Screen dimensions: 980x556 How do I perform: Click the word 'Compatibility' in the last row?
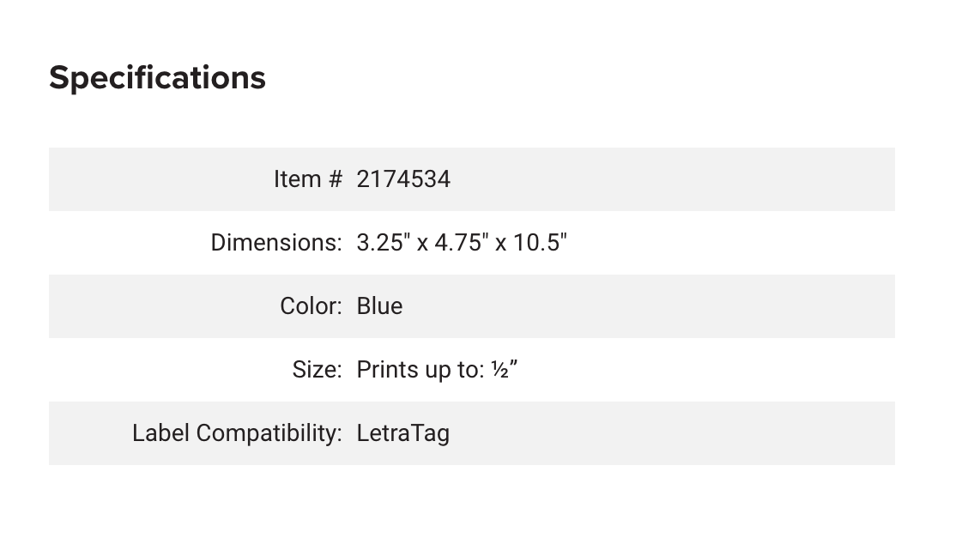[269, 433]
